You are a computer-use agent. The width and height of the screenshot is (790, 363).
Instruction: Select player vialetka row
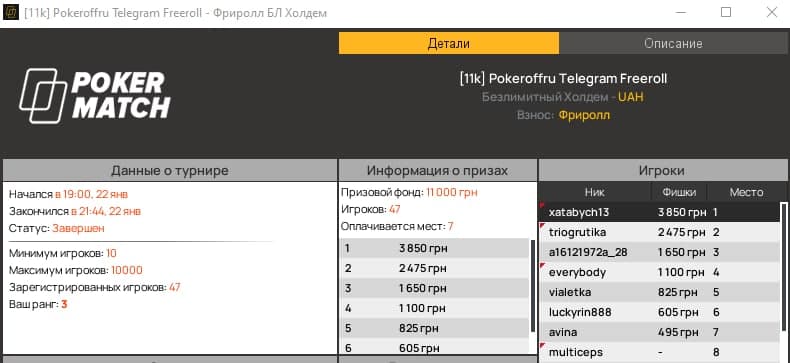tap(660, 292)
